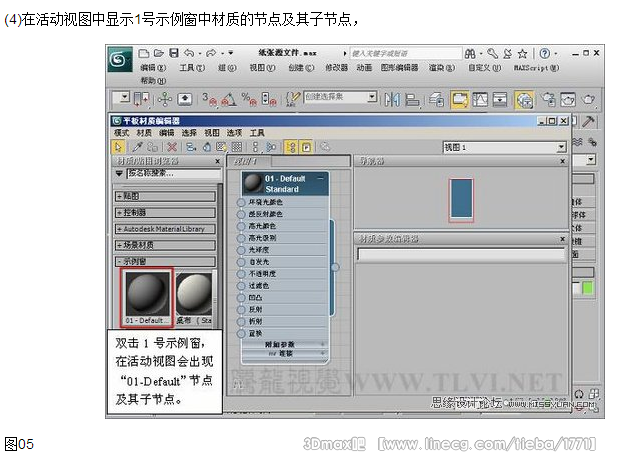
Task: Click the 3ds Max application logo button
Action: (x=120, y=59)
